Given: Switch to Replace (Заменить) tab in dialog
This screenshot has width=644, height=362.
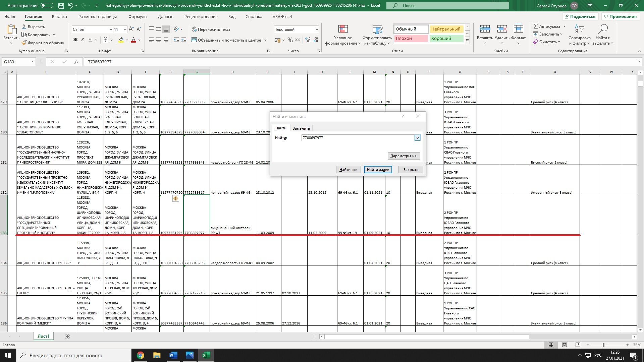Looking at the screenshot, I should [x=301, y=128].
